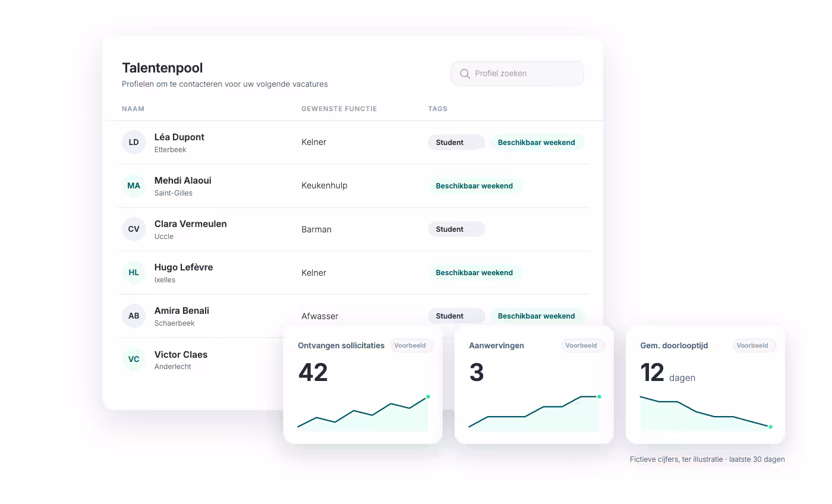Select the Student tag in Amira Benali's row
832x504 pixels.
[456, 316]
